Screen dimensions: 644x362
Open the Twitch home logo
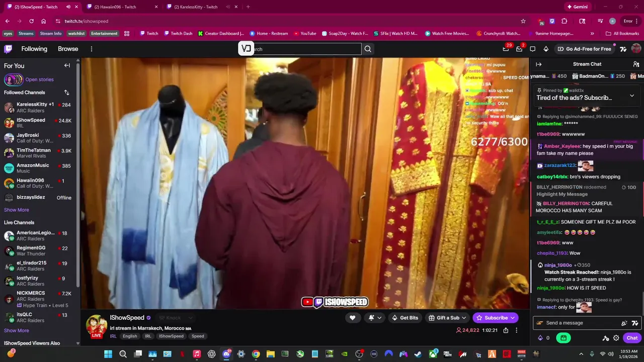(8, 49)
